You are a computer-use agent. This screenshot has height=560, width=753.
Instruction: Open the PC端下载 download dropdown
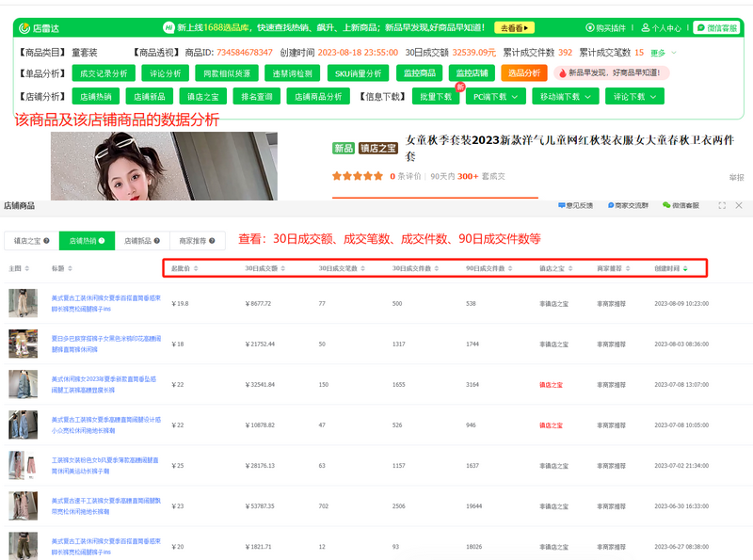496,95
